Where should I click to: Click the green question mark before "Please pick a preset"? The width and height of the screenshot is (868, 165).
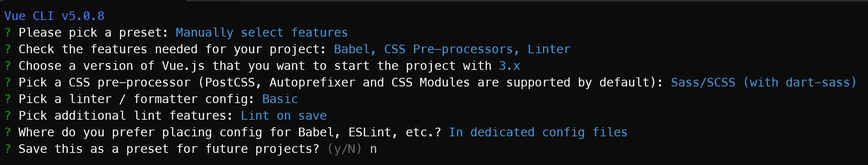pyautogui.click(x=8, y=32)
